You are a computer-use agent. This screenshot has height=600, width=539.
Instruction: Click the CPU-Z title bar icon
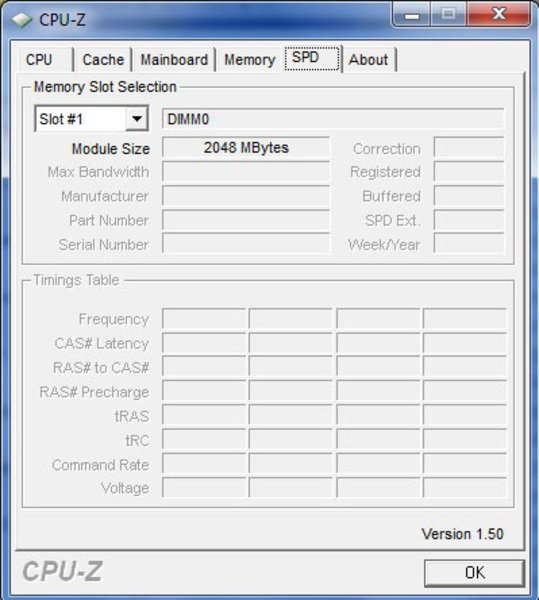(x=21, y=20)
